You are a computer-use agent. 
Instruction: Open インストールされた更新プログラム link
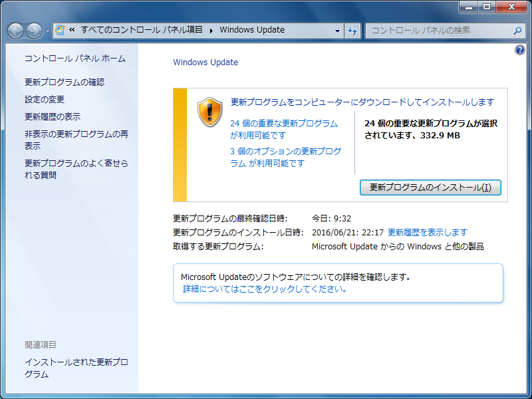(x=76, y=368)
